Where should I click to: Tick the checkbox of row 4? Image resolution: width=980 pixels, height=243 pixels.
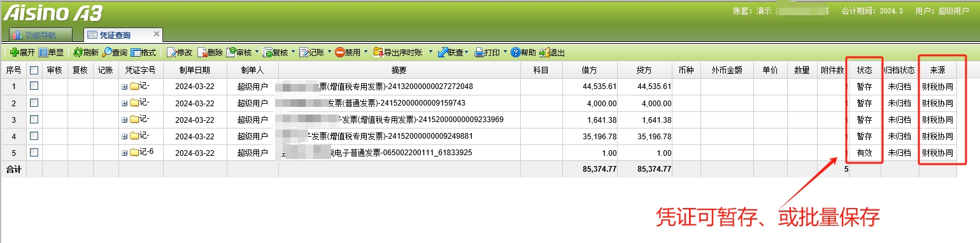pos(34,135)
